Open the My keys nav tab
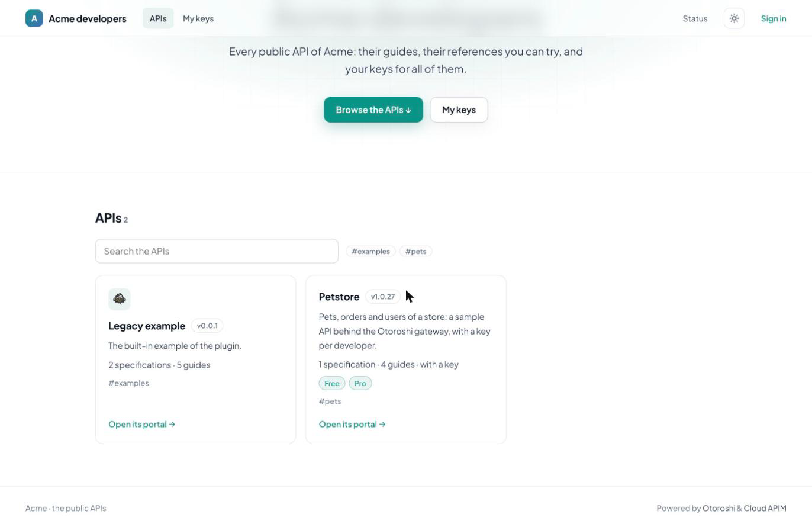Viewport: 812px width, 530px height. coord(198,18)
